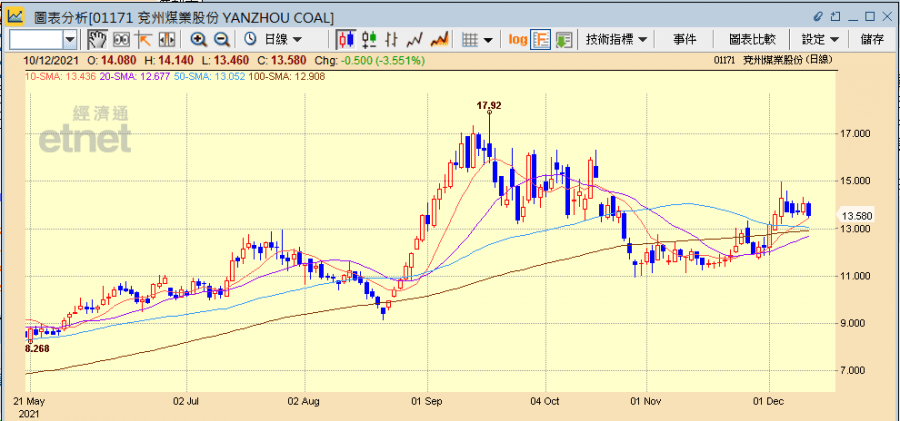Open the 技術指標 indicators menu
The image size is (900, 421).
pos(616,39)
